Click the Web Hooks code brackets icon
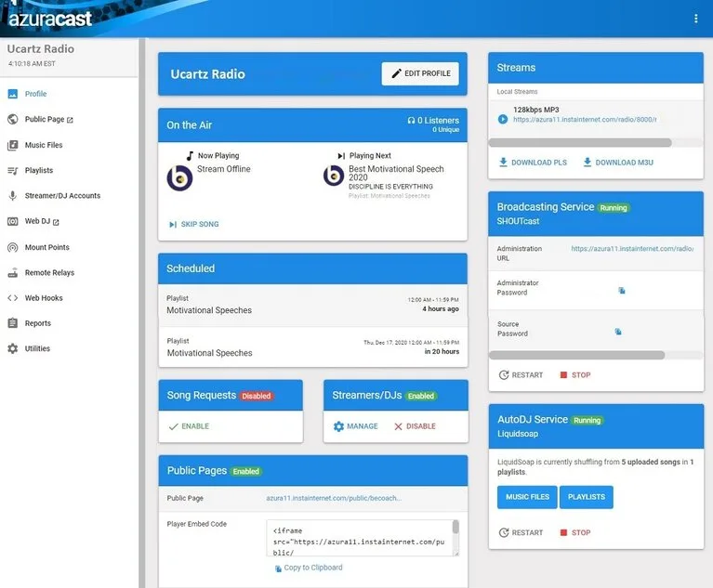The height and width of the screenshot is (588, 713). click(13, 298)
